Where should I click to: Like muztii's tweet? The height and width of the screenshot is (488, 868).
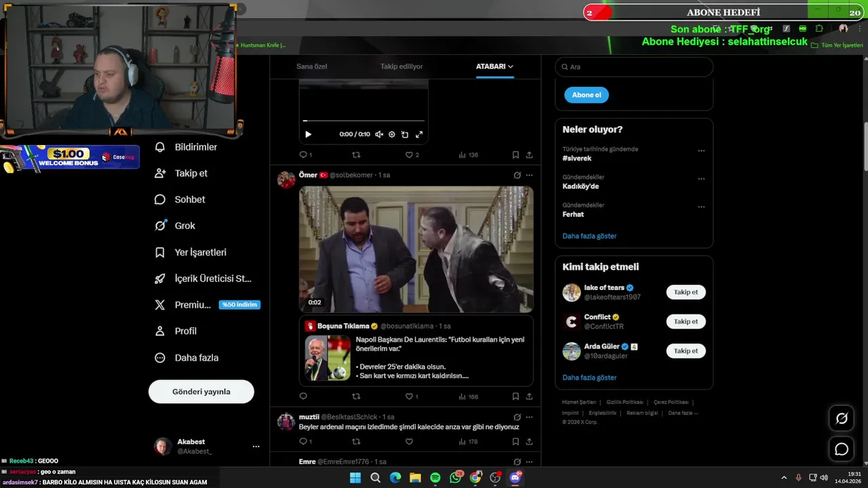(x=409, y=441)
